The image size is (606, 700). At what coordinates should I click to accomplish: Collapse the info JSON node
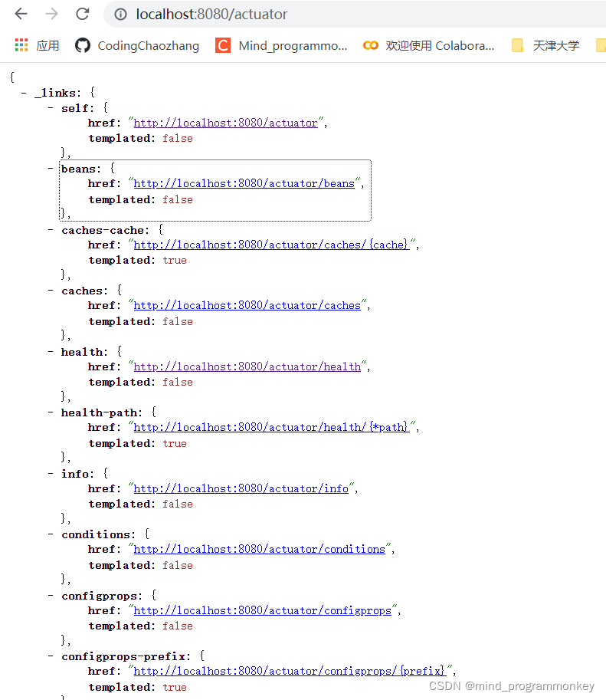point(51,474)
